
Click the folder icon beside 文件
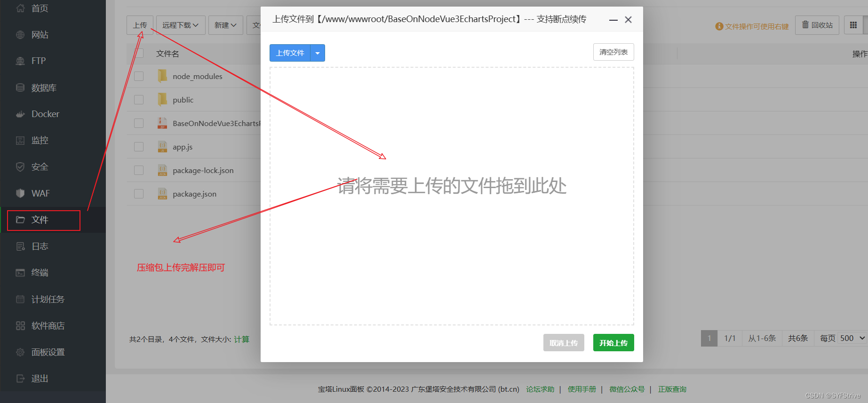click(20, 220)
